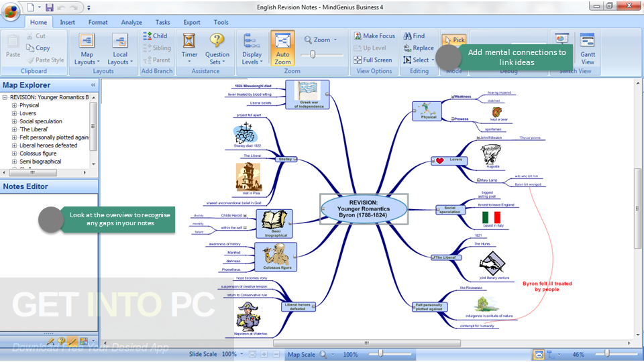Open the Tasks ribbon tab

[162, 22]
